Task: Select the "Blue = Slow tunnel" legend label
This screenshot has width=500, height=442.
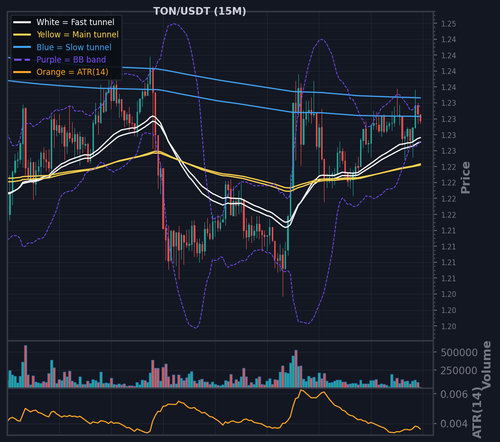Action: pyautogui.click(x=74, y=47)
